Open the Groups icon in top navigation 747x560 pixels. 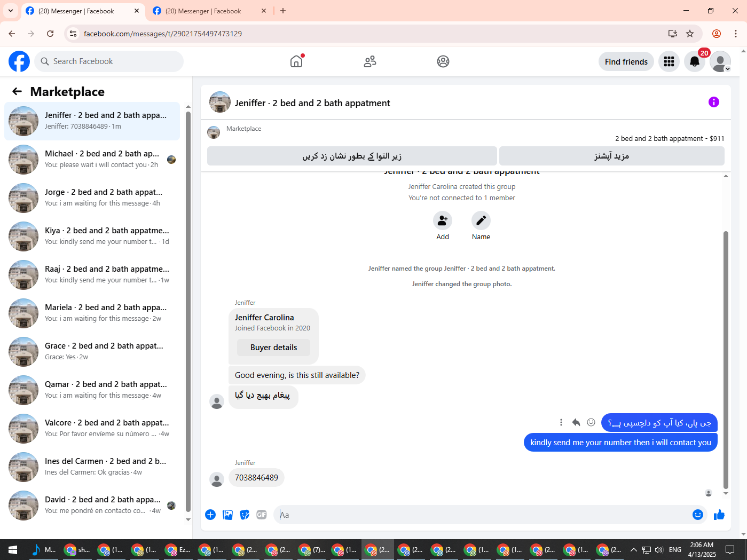click(443, 61)
